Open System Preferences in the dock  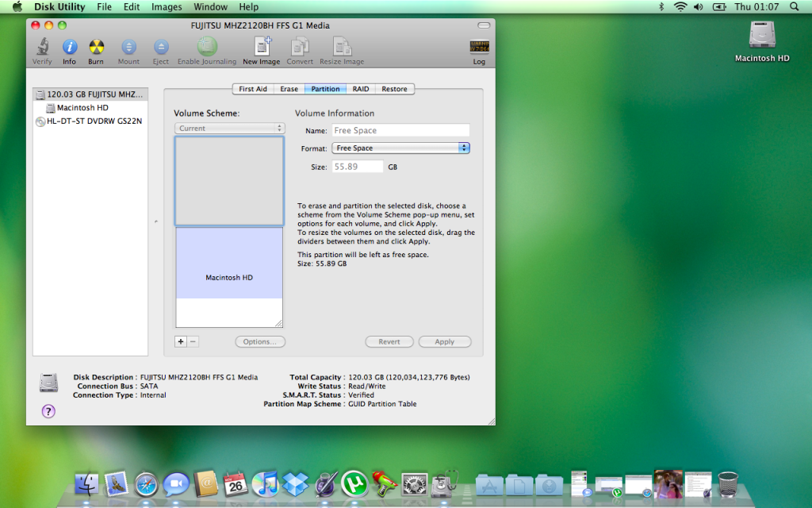(415, 485)
